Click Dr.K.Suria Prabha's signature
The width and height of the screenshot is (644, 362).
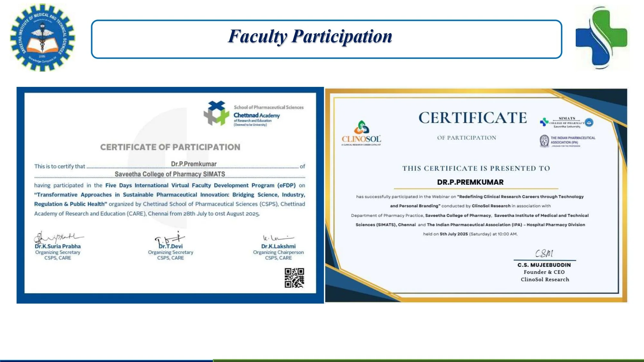click(x=57, y=237)
